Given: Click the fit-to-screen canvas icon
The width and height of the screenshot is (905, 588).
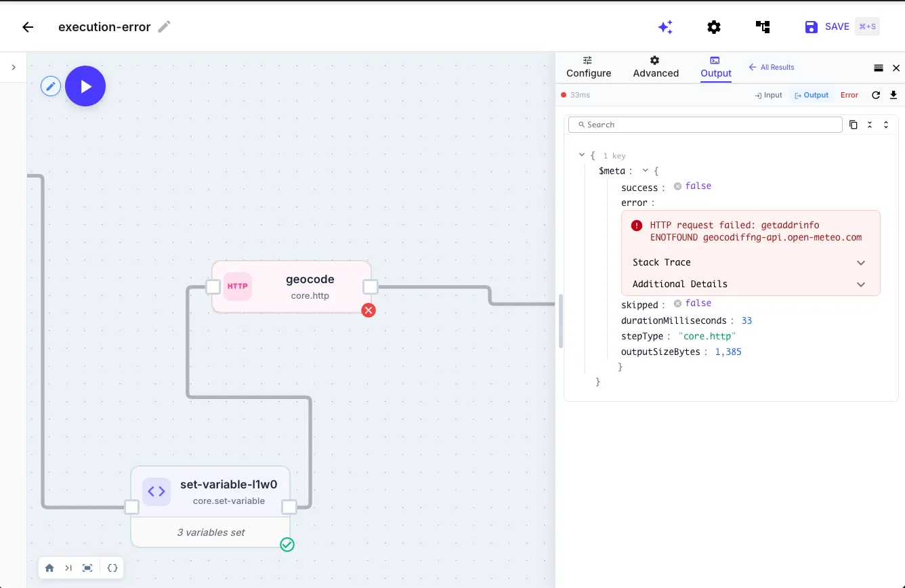Looking at the screenshot, I should (87, 568).
